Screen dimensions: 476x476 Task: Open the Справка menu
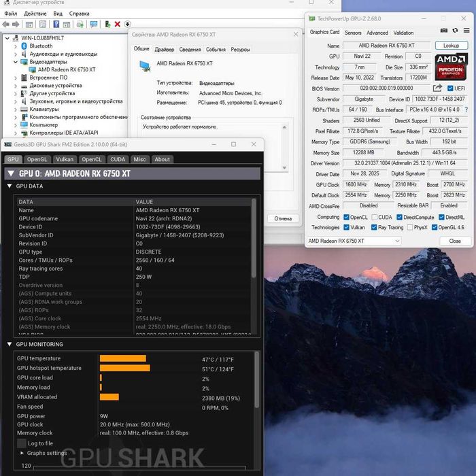point(80,14)
